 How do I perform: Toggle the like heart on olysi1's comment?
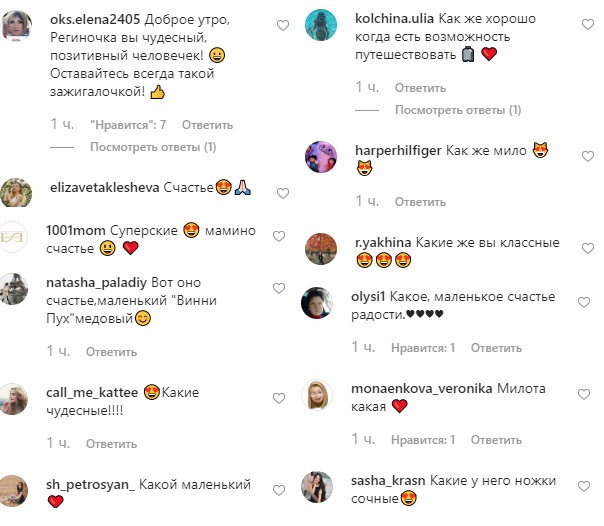[x=584, y=302]
